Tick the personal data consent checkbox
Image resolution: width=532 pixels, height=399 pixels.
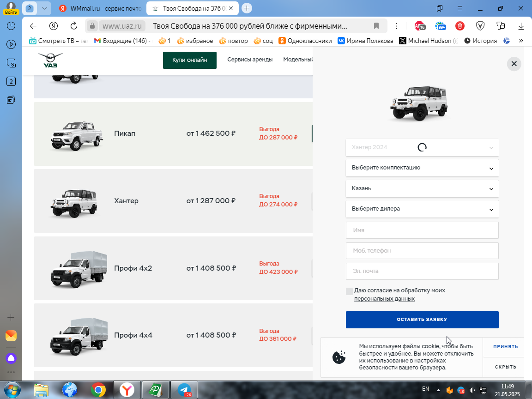click(x=349, y=291)
